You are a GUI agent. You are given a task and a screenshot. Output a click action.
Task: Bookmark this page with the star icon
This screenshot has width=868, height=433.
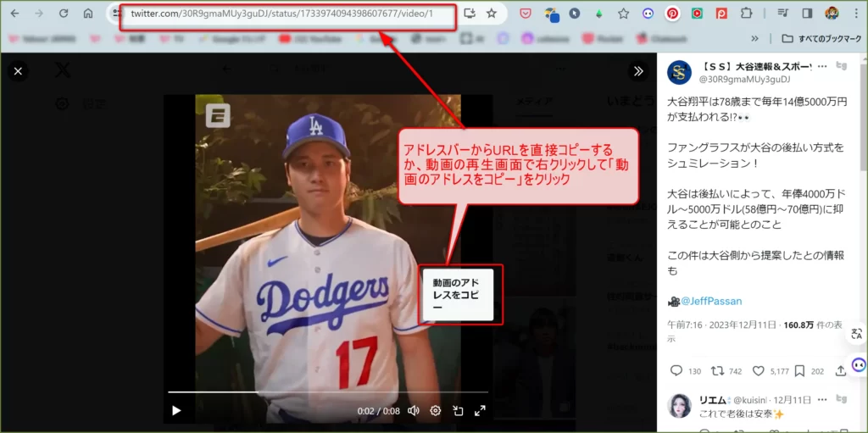click(x=492, y=14)
